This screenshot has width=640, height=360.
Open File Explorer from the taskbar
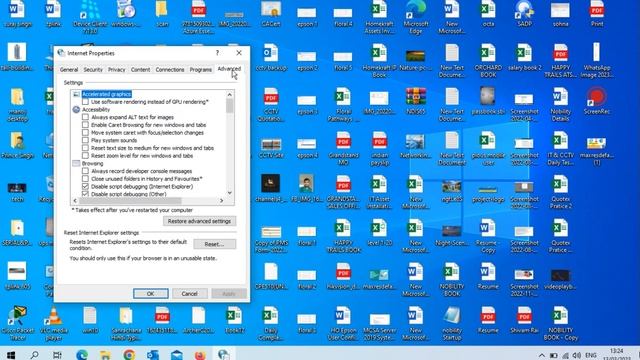coord(105,354)
